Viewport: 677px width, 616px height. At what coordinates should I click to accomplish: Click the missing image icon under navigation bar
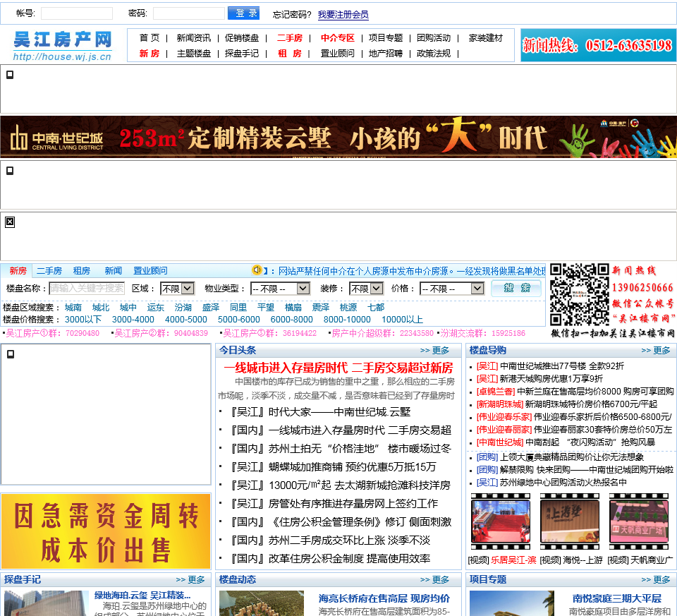tap(10, 75)
